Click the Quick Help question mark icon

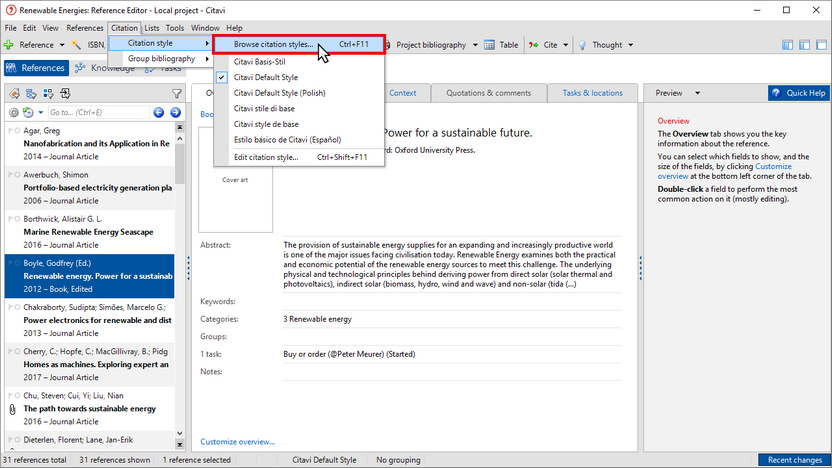coord(776,93)
